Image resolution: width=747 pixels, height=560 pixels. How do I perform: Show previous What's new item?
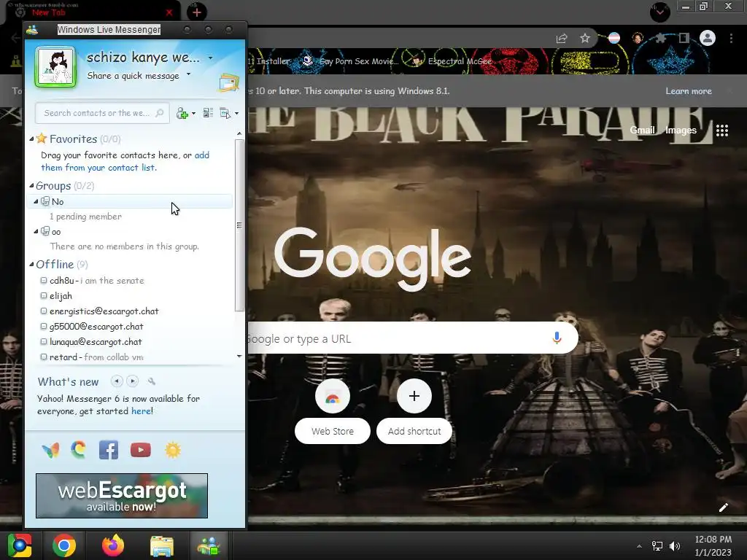coord(117,381)
